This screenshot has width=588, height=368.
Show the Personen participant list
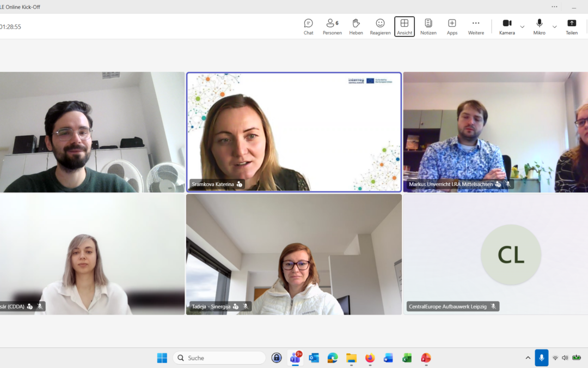point(332,26)
